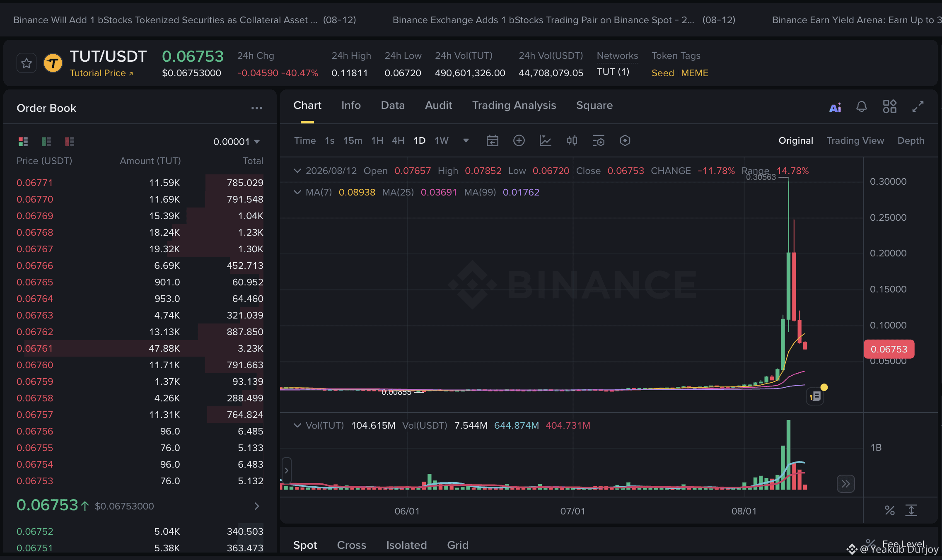Image resolution: width=942 pixels, height=560 pixels.
Task: Select the 15m interval
Action: pyautogui.click(x=353, y=140)
